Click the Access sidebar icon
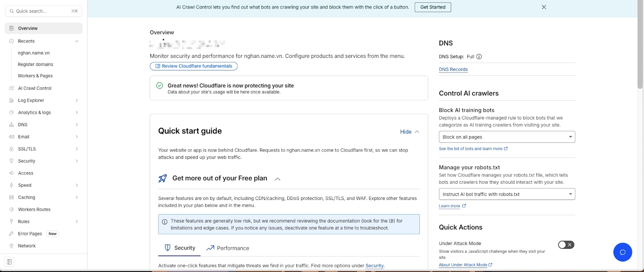Viewport: 644px width, 272px height. tap(12, 173)
